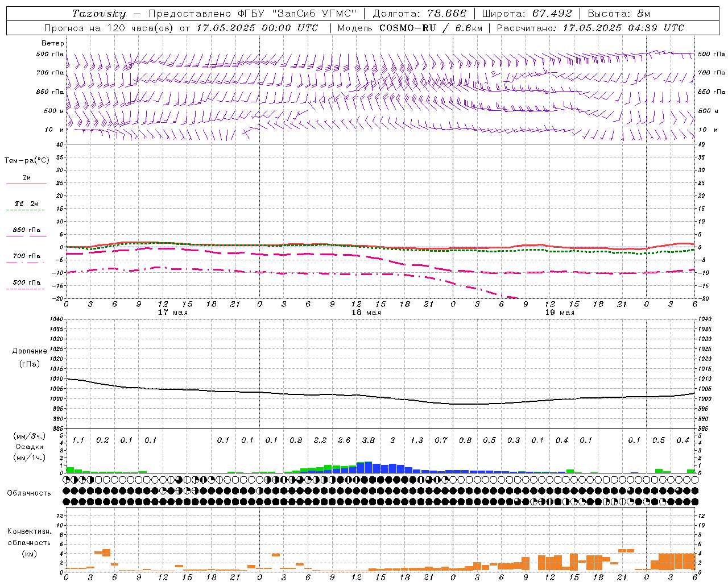Click the (мм/3ч.) precipitation unit label
Viewport: 728px width, 582px height.
(x=30, y=436)
